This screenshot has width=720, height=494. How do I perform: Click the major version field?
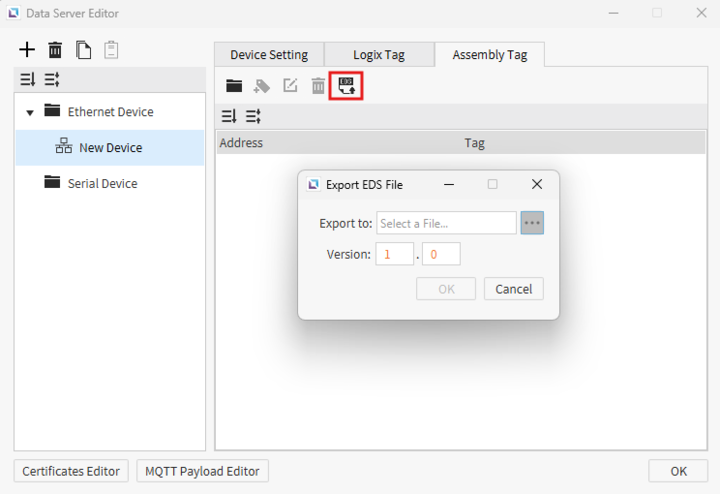coord(394,254)
